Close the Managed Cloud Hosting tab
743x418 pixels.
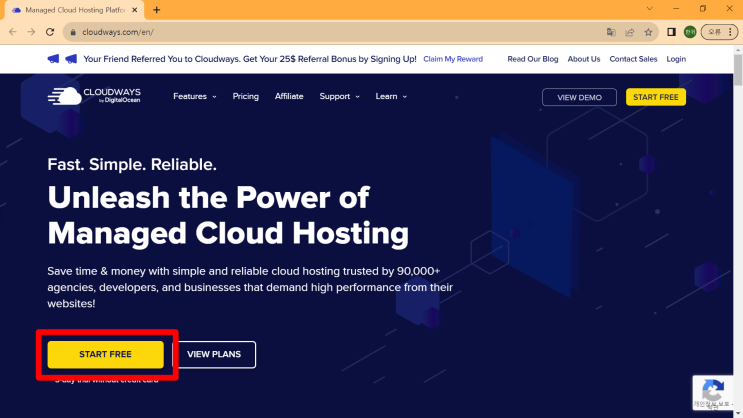pos(135,10)
